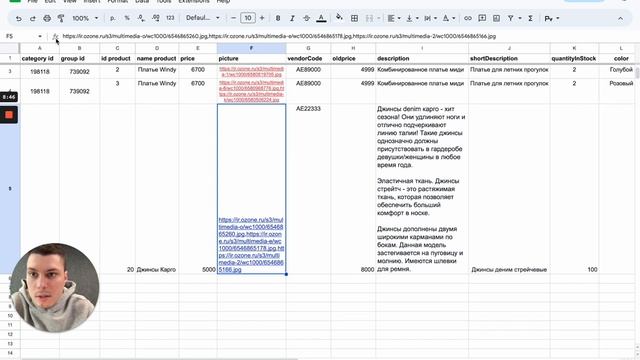640x360 pixels.
Task: Stop the screen recording red button
Action: (9, 115)
